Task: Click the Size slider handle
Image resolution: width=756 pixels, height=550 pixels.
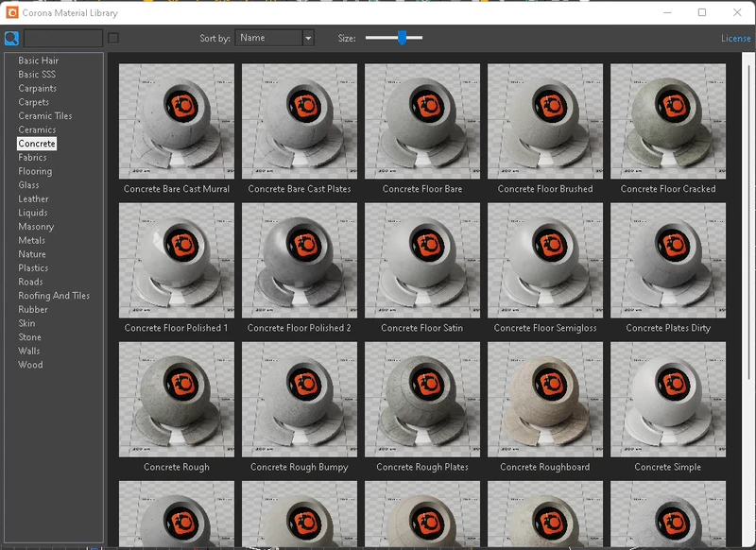Action: coord(403,37)
